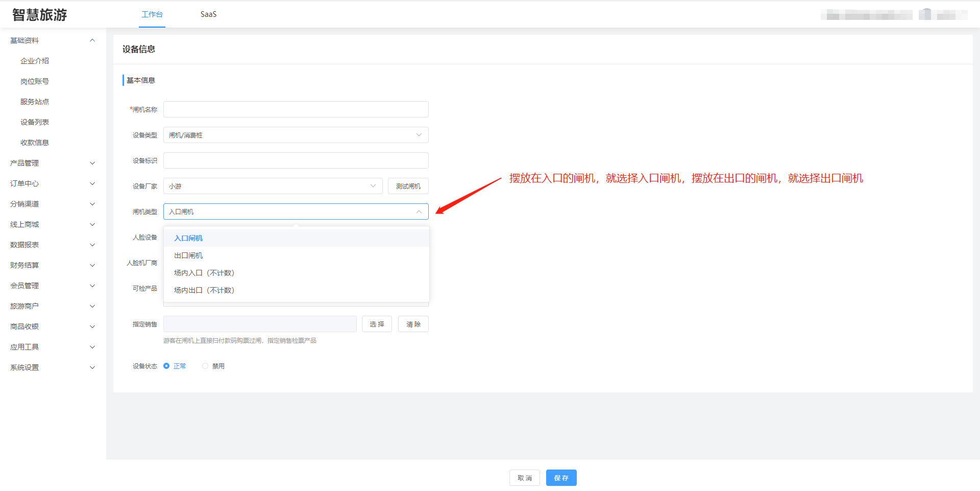The image size is (980, 491).
Task: Collapse the 基础资料 sidebar section
Action: (92, 40)
